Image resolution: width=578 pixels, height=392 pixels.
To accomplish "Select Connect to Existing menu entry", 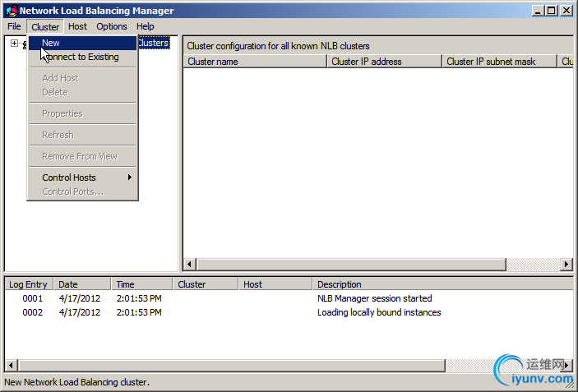I will pos(82,57).
